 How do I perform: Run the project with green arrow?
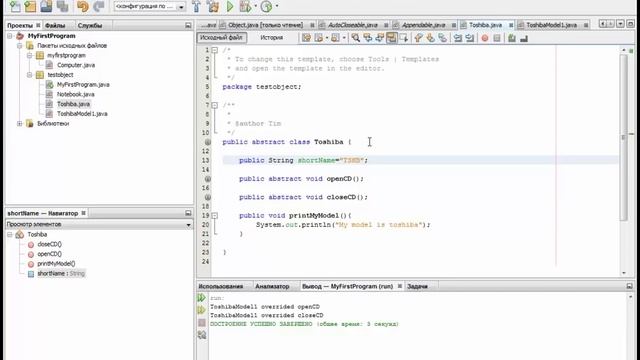pyautogui.click(x=230, y=6)
